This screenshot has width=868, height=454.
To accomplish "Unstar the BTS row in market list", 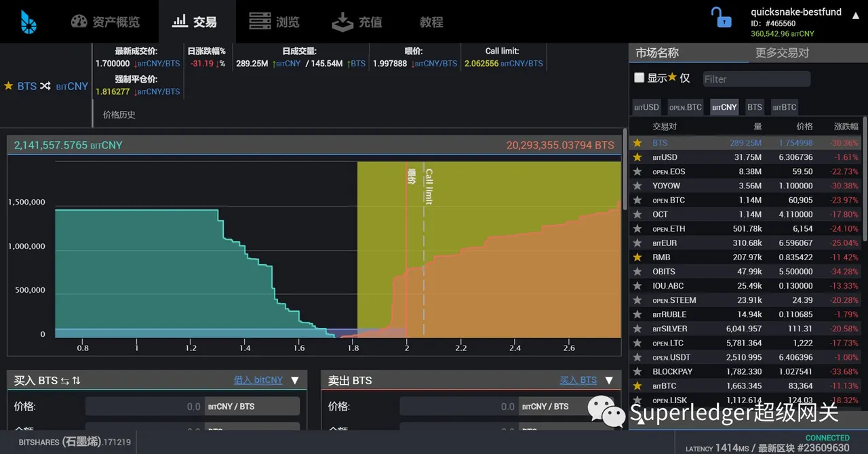I will click(x=637, y=143).
